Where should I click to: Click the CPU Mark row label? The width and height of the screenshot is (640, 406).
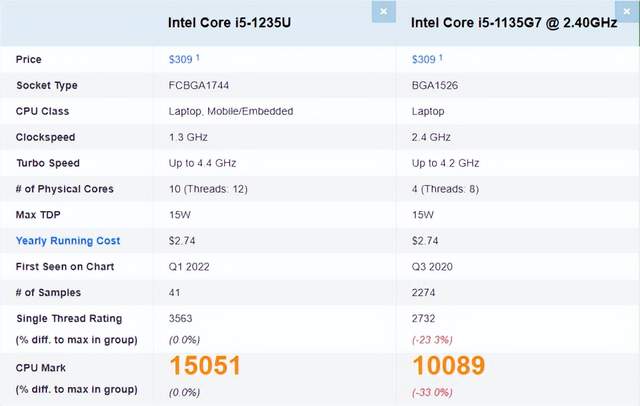[41, 368]
